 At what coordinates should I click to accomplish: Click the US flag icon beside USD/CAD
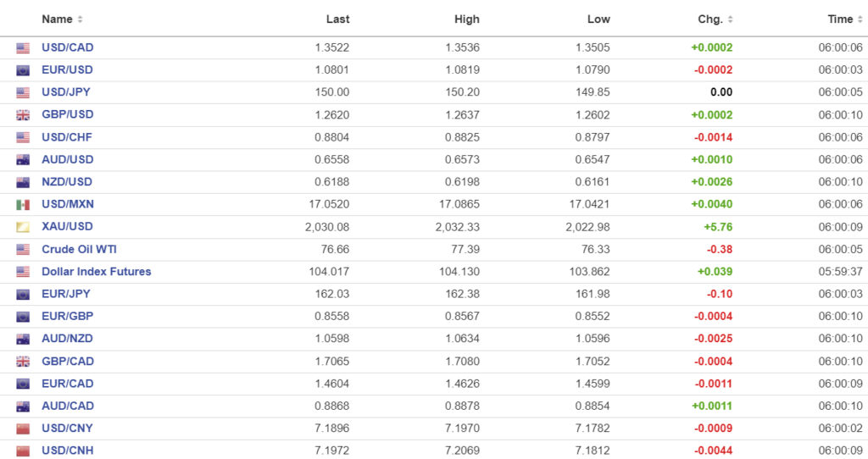click(x=23, y=48)
